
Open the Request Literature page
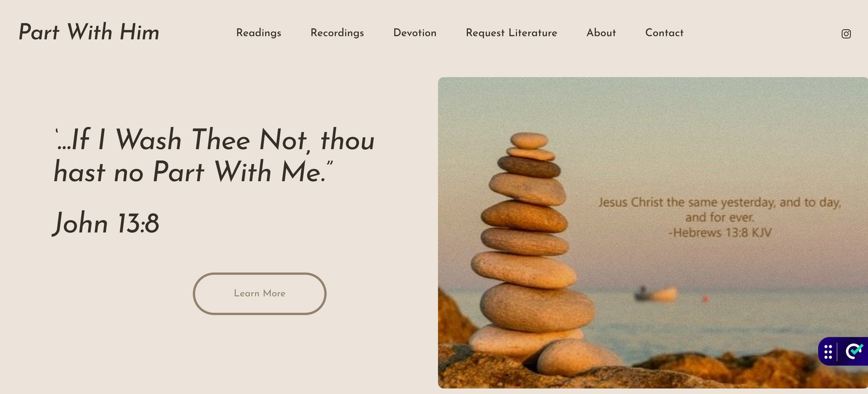(512, 33)
